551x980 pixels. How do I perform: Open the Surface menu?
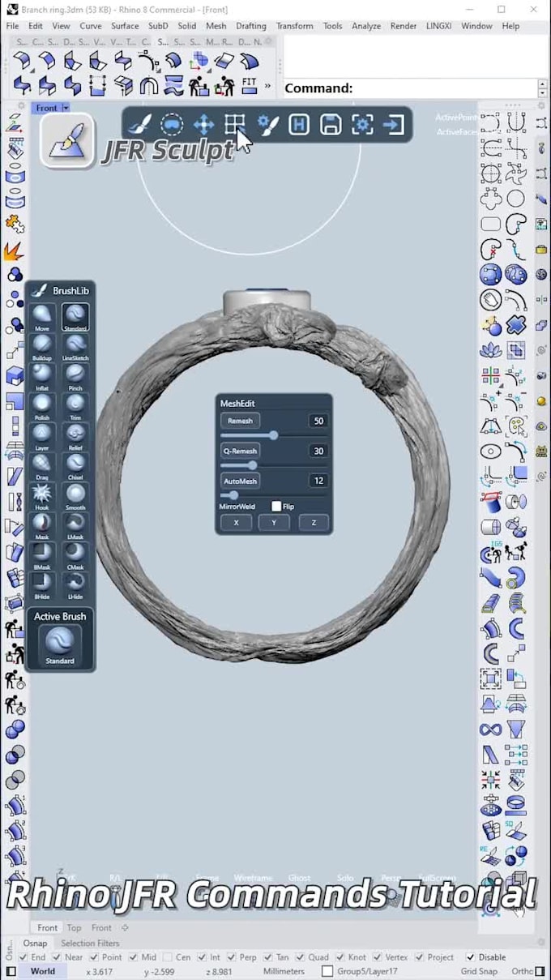click(x=125, y=26)
